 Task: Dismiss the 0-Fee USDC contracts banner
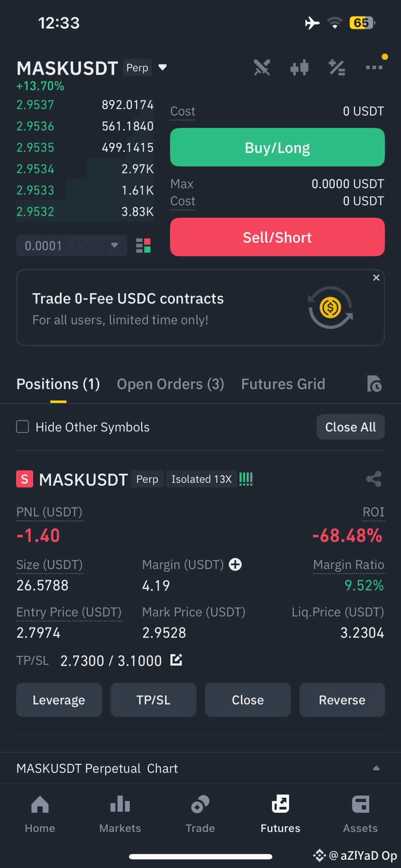[376, 277]
